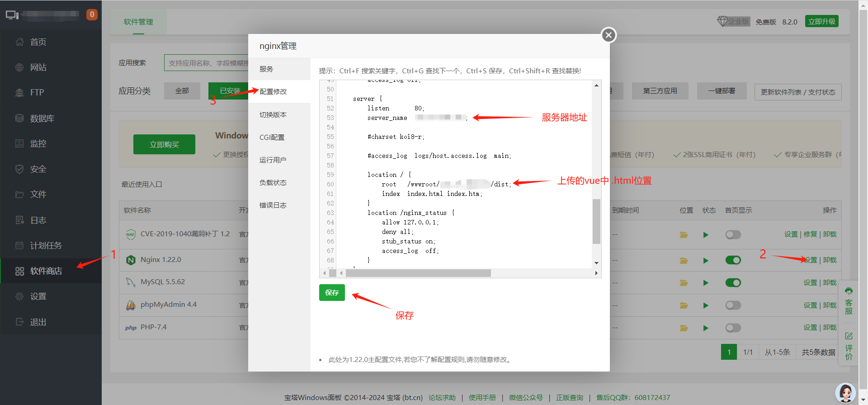868x405 pixels.
Task: Open the 软件管理 tab at top
Action: [138, 22]
